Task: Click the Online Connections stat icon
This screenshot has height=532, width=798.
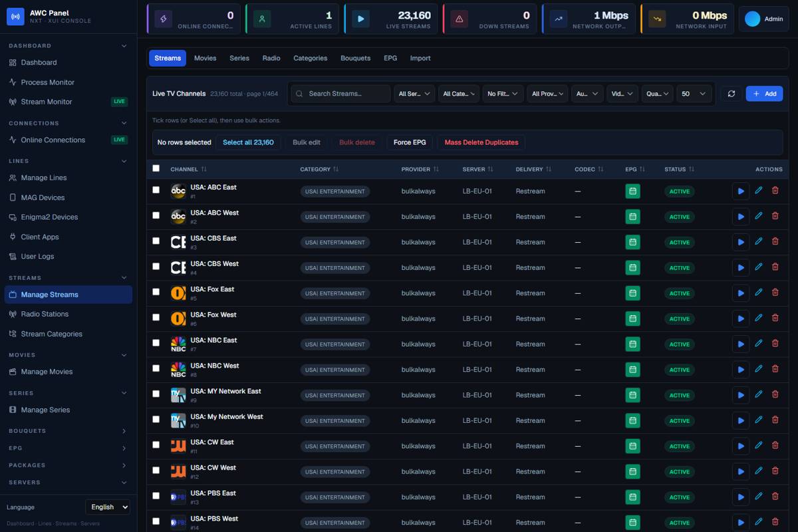Action: 164,19
